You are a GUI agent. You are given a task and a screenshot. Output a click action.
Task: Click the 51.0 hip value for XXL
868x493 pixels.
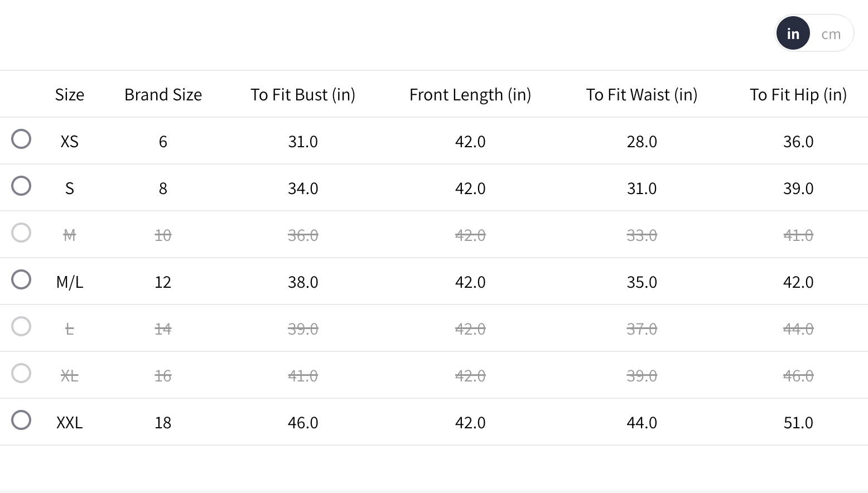click(x=798, y=423)
